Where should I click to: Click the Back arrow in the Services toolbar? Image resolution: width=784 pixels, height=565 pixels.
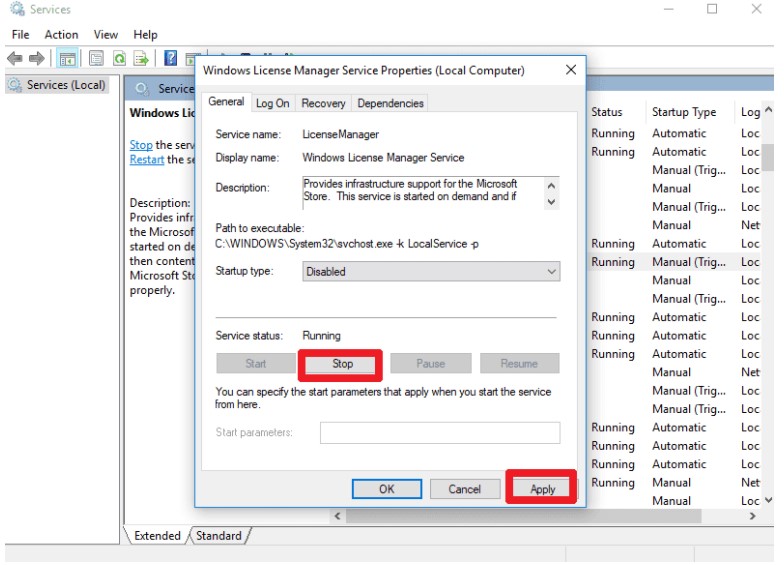pos(15,58)
